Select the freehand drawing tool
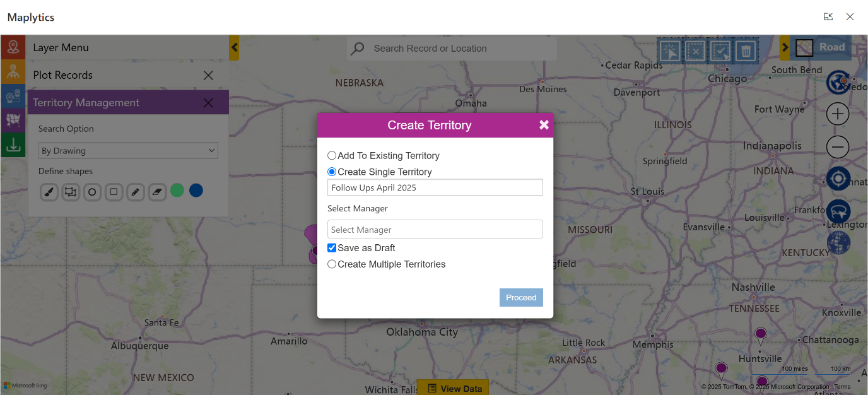The height and width of the screenshot is (395, 868). (x=49, y=192)
